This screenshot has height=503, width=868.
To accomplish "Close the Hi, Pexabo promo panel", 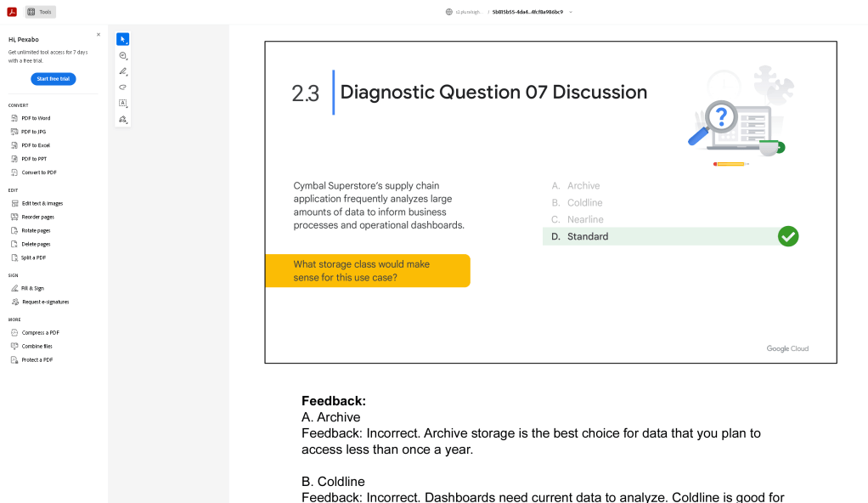I will pyautogui.click(x=99, y=34).
